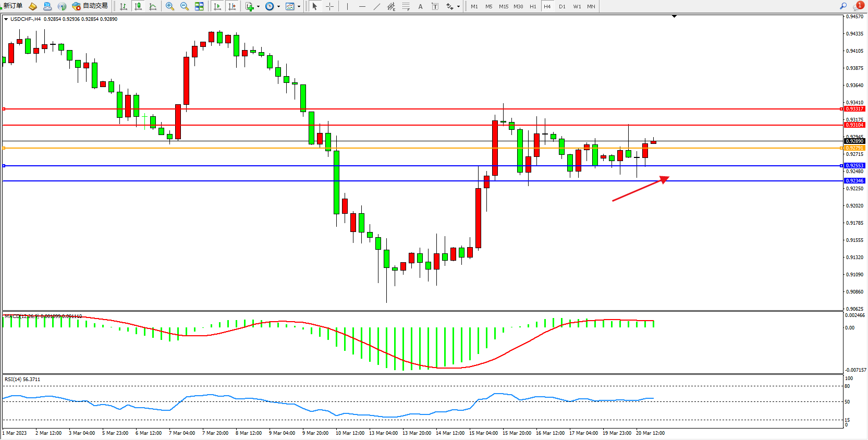
Task: Switch to the D1 timeframe
Action: (x=562, y=6)
